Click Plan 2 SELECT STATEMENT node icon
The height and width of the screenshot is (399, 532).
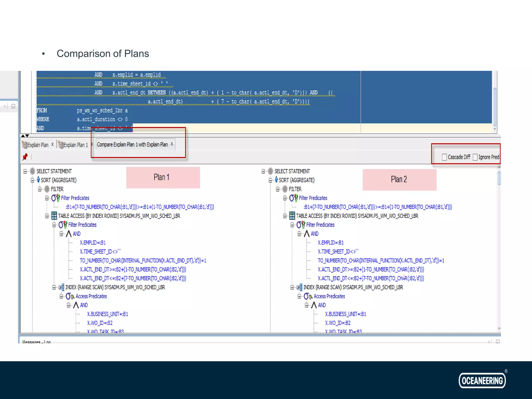pos(270,171)
